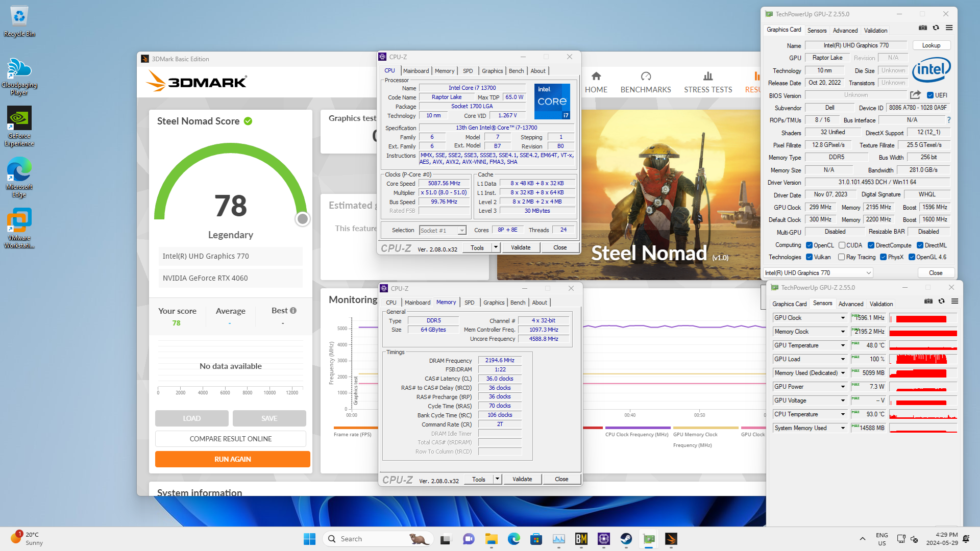
Task: Open the date and time in system tray
Action: coord(942,539)
